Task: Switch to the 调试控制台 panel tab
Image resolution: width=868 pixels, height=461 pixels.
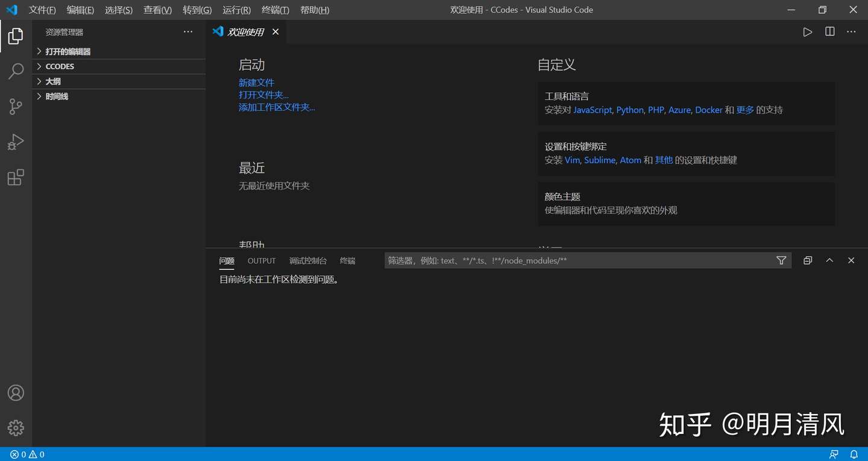Action: tap(308, 261)
